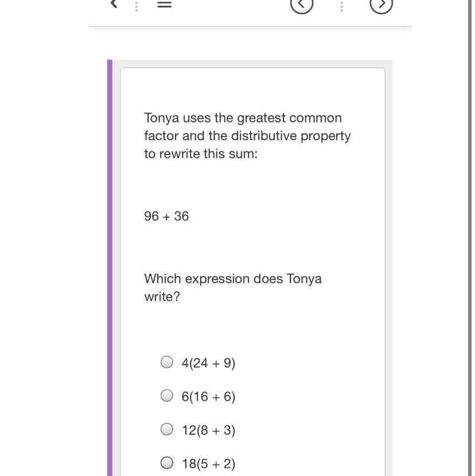Click the back chevron in the header
Screen dimensions: 475x476
click(x=114, y=4)
